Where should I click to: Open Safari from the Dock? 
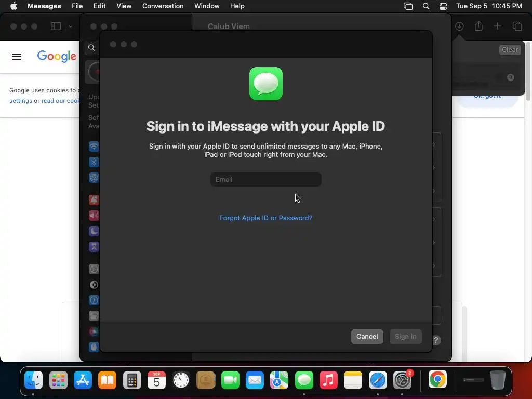point(378,380)
